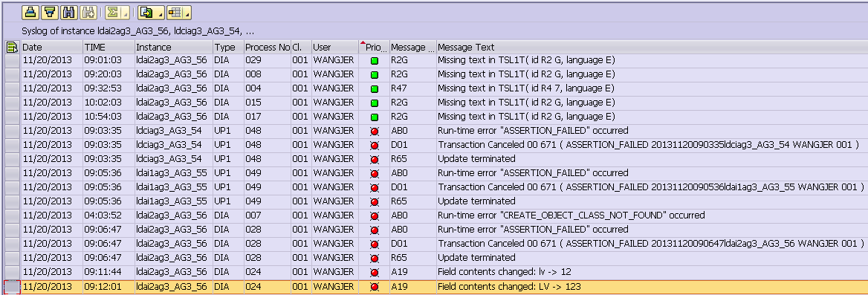This screenshot has height=295, width=868.
Task: Open the dropdown arrow beside the Total sigma
Action: 125,12
